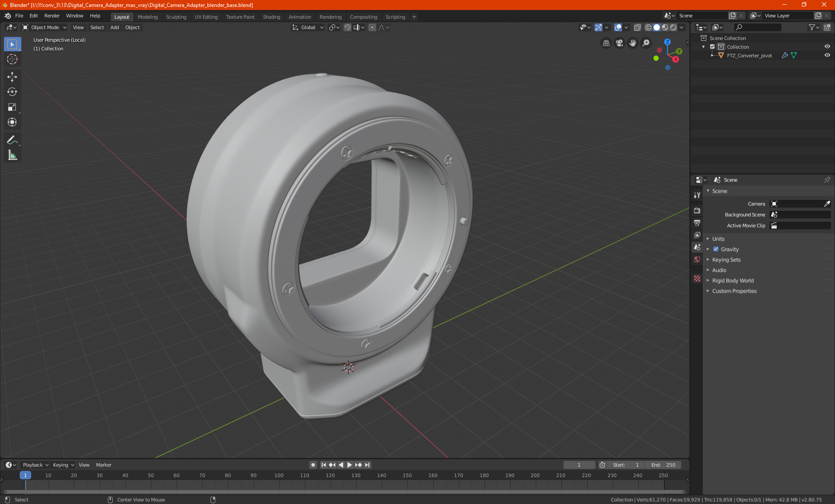The image size is (835, 504).
Task: Open the World properties tab
Action: pyautogui.click(x=697, y=259)
